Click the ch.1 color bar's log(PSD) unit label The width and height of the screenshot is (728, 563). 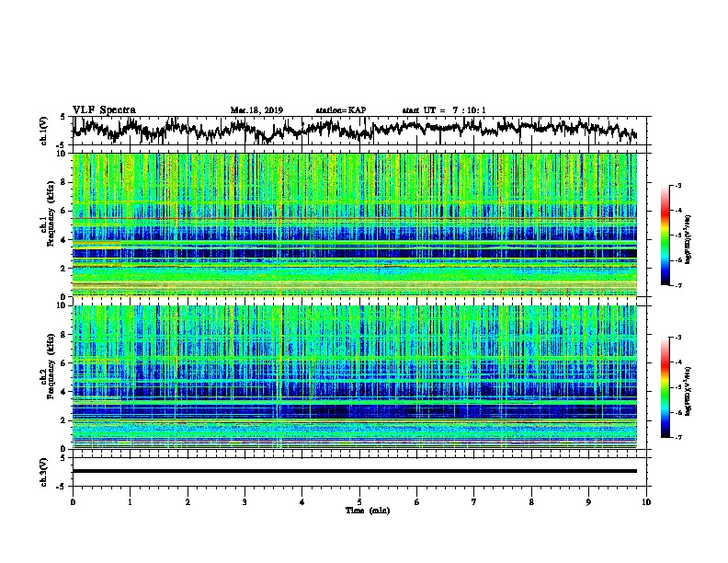tap(688, 240)
